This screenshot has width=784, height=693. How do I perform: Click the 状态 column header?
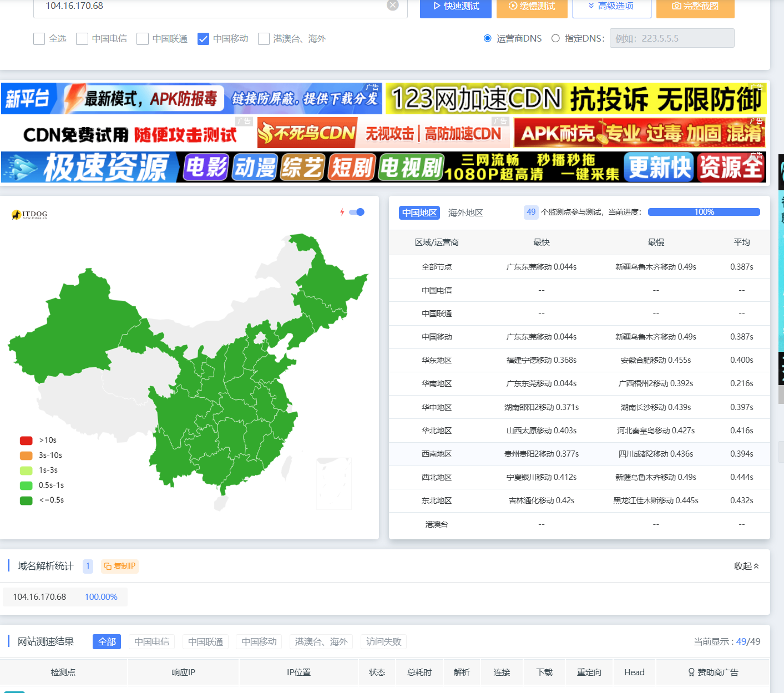coord(377,672)
